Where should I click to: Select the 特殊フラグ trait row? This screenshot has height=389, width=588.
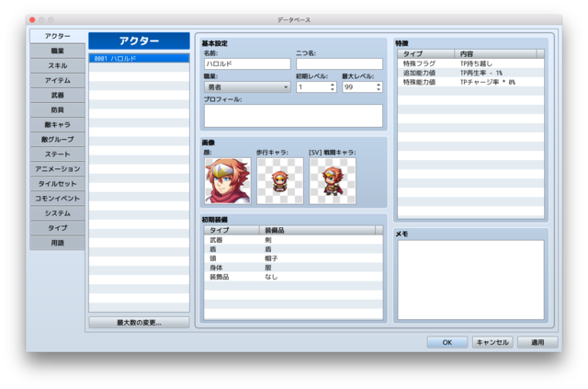click(x=470, y=63)
